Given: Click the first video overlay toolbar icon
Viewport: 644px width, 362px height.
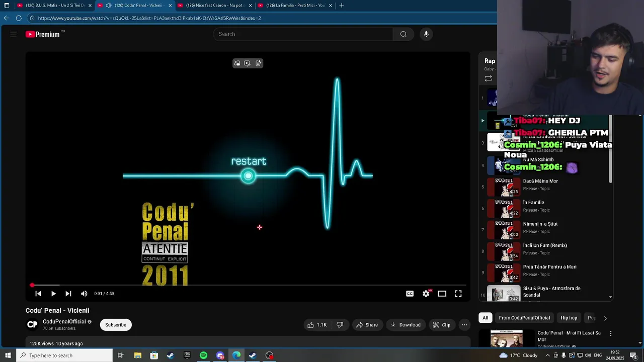Looking at the screenshot, I should tap(237, 63).
